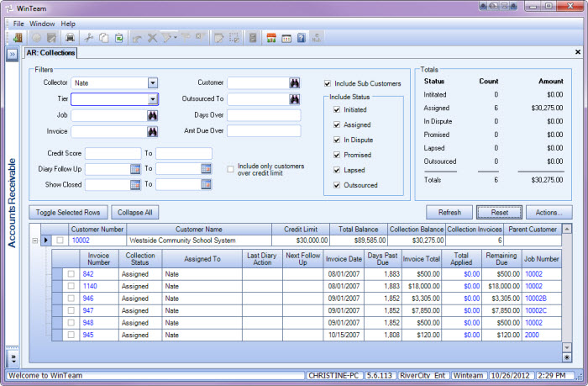Screen dimensions: 588x386
Task: Open the Collector dropdown showing Nate
Action: [153, 83]
